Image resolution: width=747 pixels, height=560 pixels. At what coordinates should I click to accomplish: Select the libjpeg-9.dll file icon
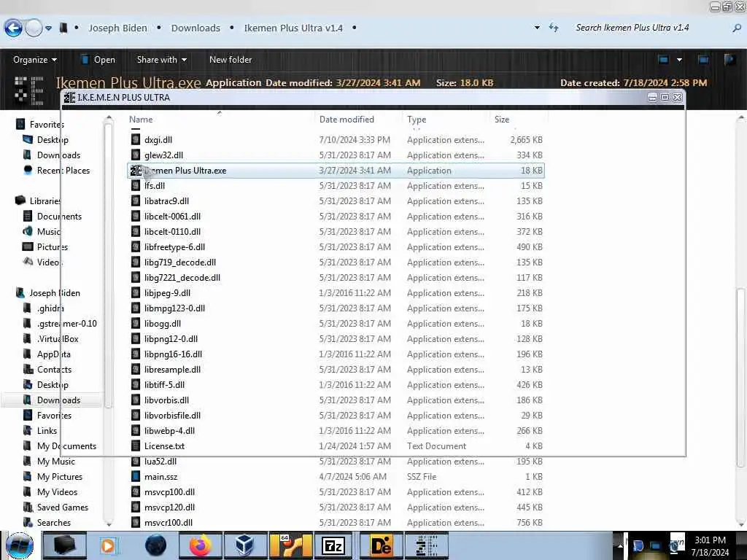tap(136, 293)
